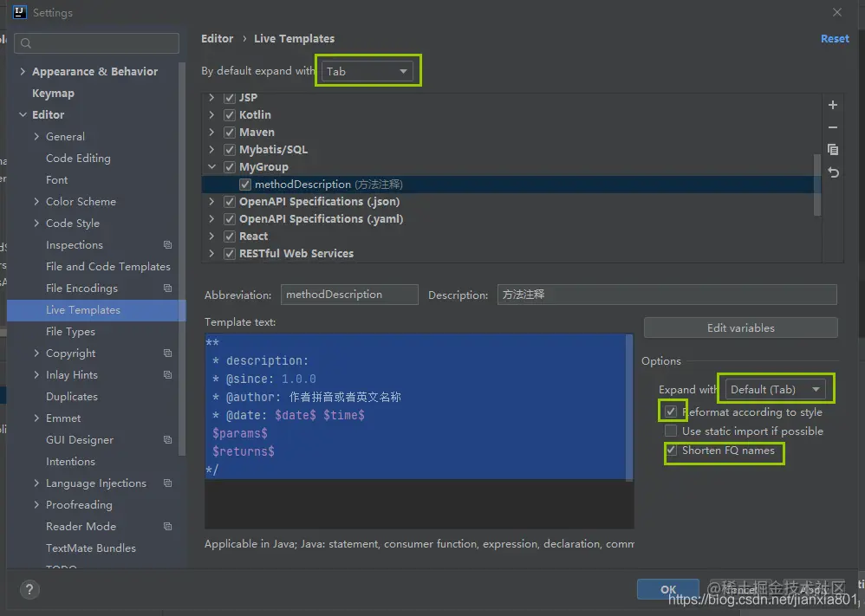Click the Edit variables button
865x616 pixels.
point(741,327)
